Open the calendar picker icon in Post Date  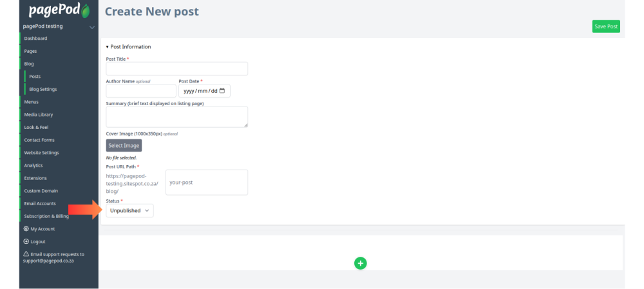[222, 91]
